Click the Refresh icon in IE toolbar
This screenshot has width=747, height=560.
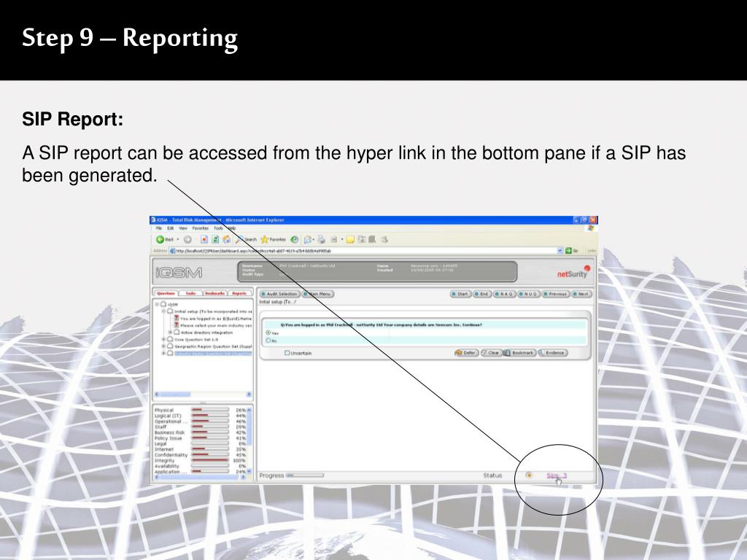point(215,239)
